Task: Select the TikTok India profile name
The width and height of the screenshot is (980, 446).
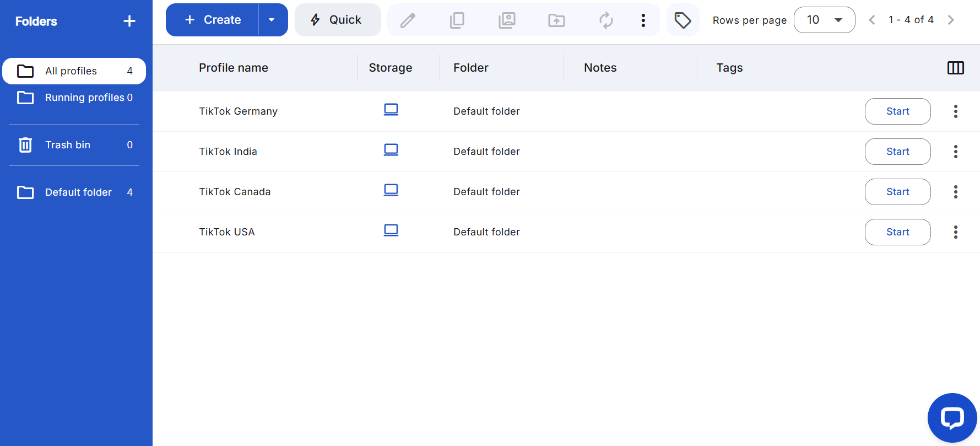Action: 228,152
